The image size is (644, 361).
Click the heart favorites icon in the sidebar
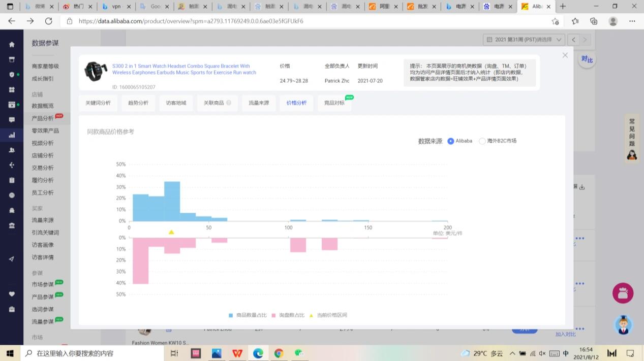point(12,294)
